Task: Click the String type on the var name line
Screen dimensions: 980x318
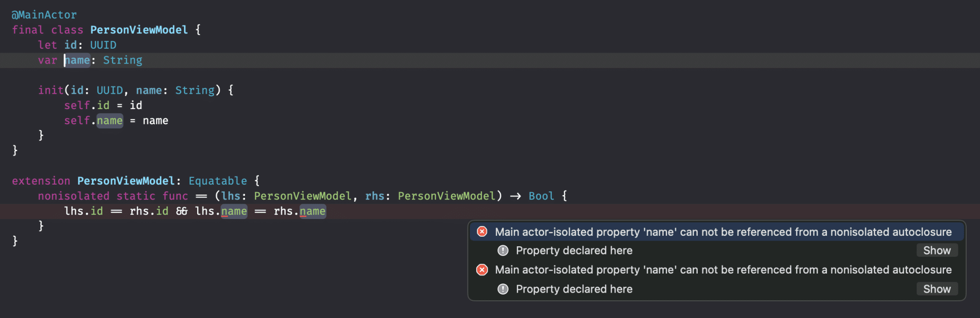Action: point(122,60)
